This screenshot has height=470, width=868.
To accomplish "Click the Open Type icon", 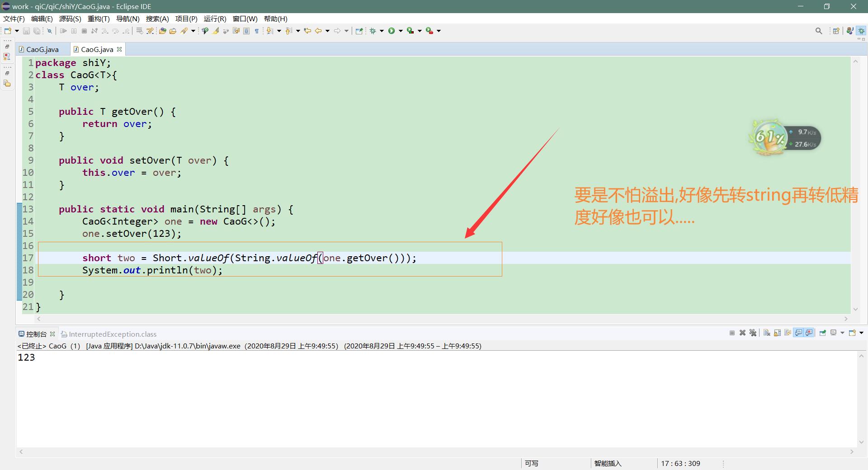I will (162, 31).
